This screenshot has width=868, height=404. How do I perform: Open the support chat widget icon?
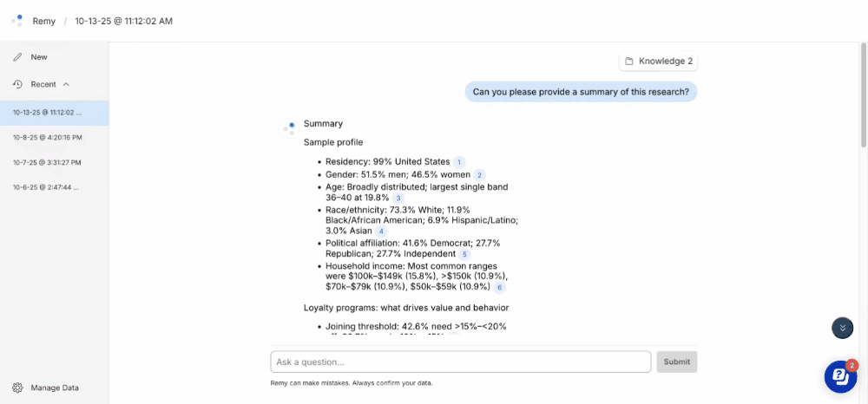pos(839,375)
